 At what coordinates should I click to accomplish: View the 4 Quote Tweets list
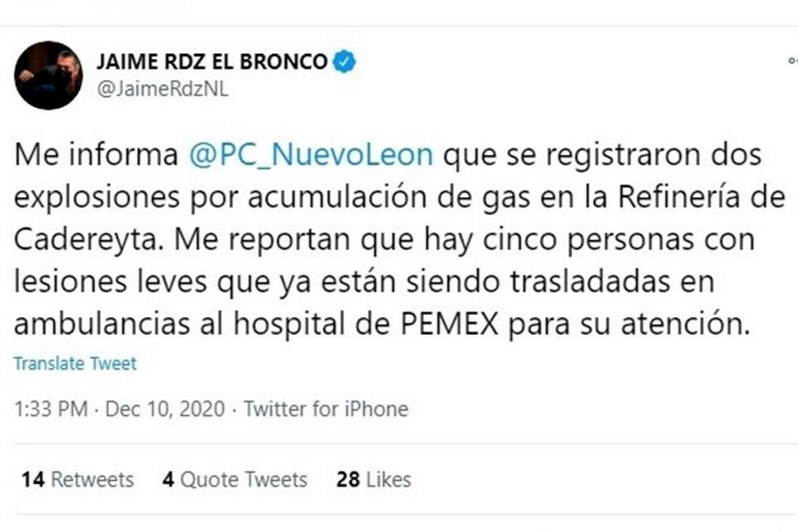coord(235,480)
